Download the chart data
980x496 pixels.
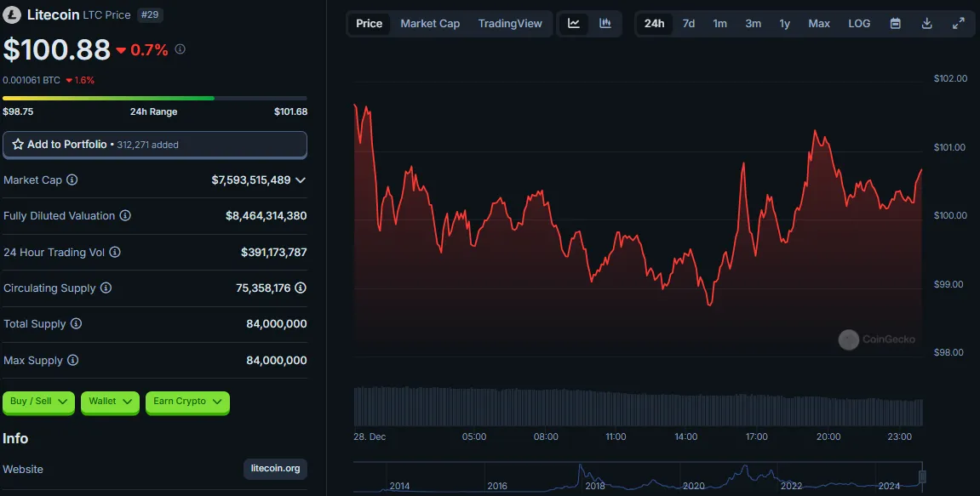[927, 24]
